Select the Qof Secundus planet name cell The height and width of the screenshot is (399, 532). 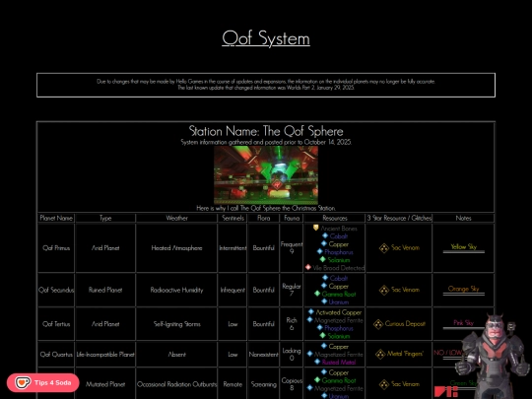pos(56,290)
